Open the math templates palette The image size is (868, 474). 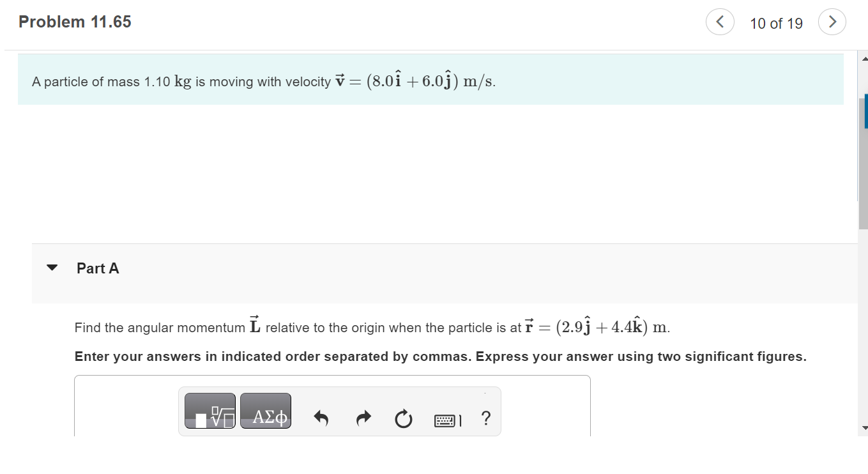tap(209, 411)
